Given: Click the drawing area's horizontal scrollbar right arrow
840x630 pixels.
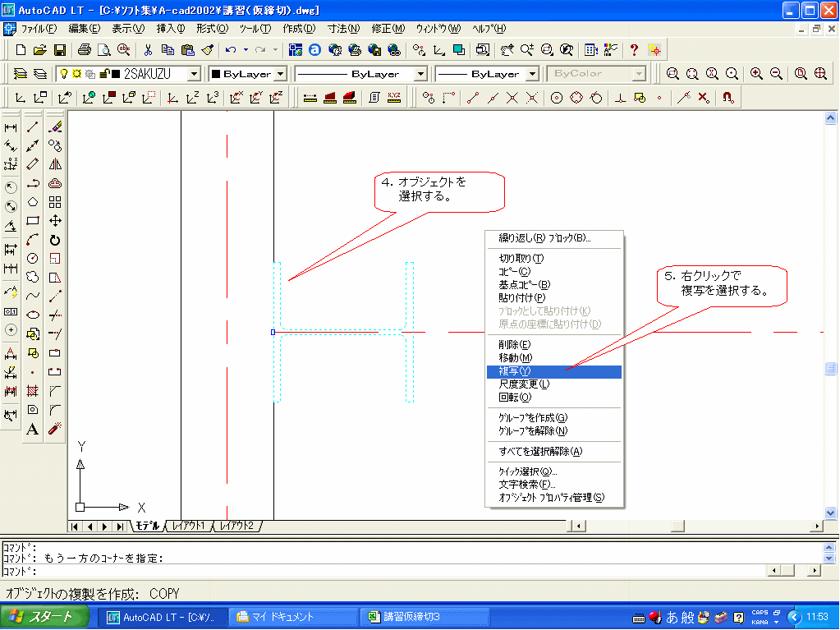Looking at the screenshot, I should 817,526.
